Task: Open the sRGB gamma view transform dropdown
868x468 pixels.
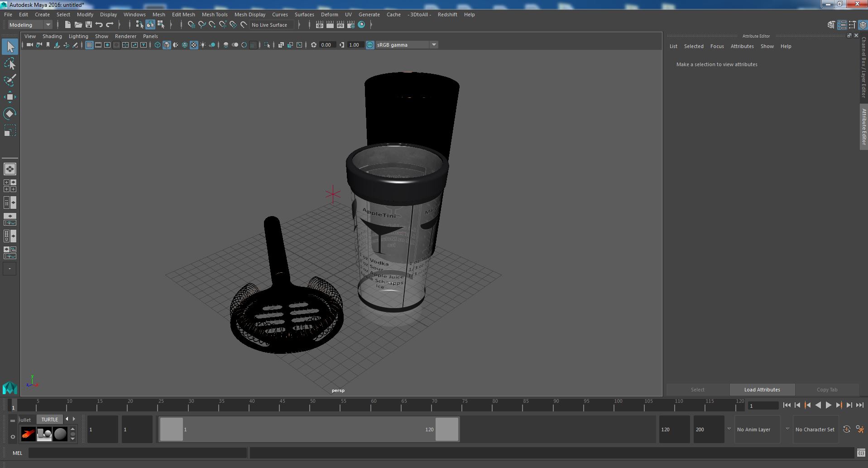Action: tap(406, 45)
